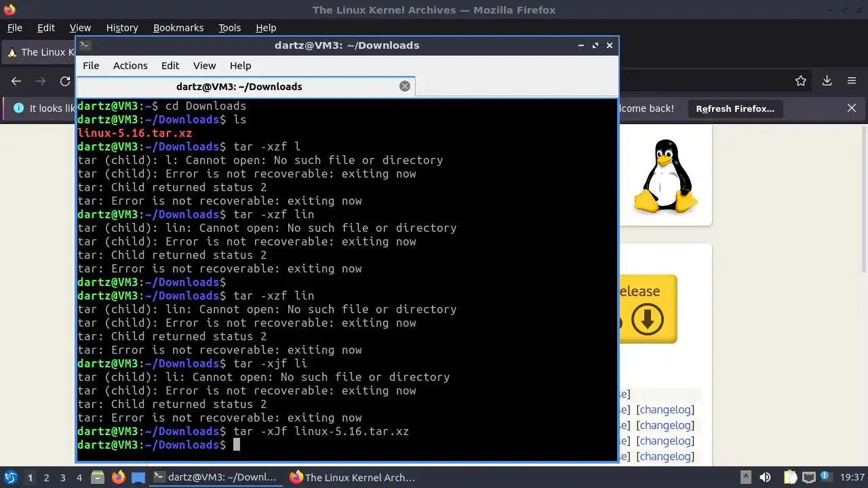This screenshot has width=868, height=488.
Task: Click the Tux penguin image
Action: 665,176
